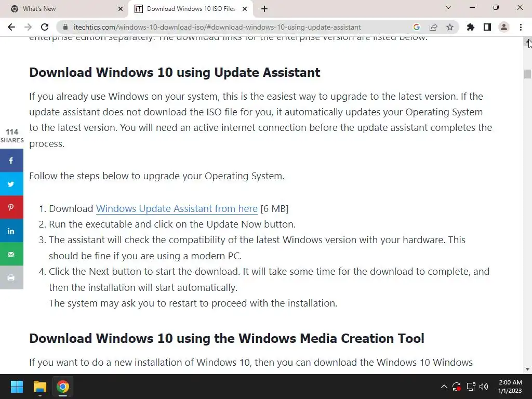Share this page via share icon
This screenshot has height=399, width=532.
[x=433, y=27]
